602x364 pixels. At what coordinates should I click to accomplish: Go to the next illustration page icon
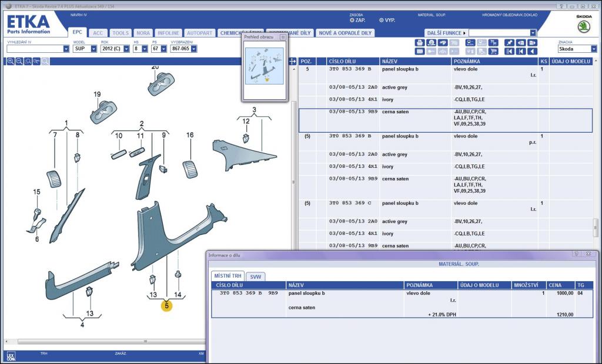point(532,43)
